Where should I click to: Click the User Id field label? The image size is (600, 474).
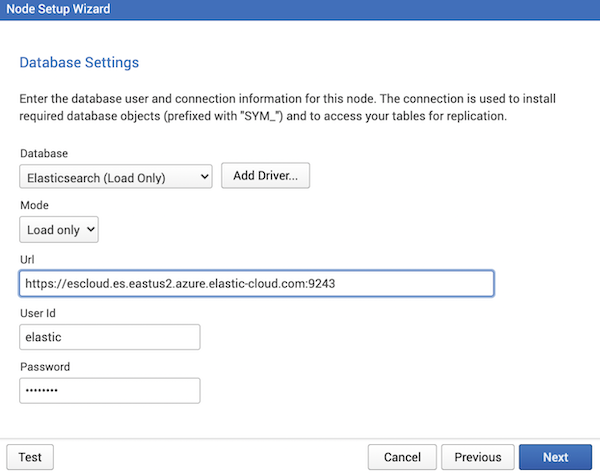38,313
